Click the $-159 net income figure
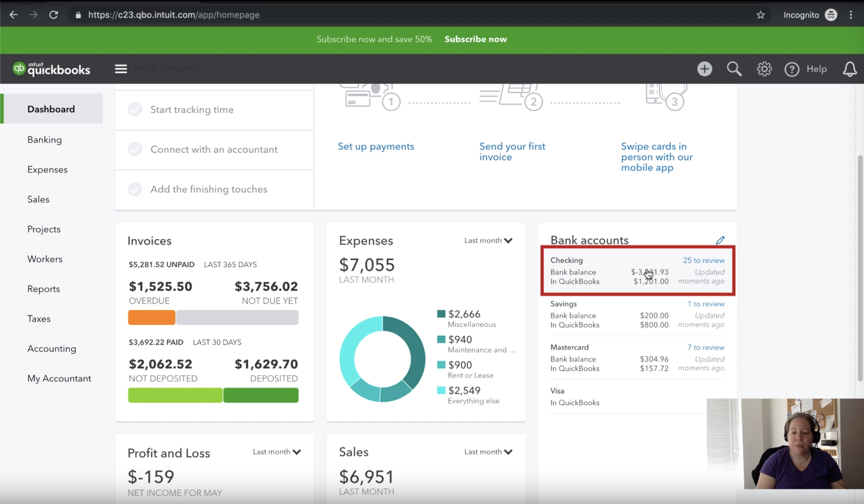 pyautogui.click(x=151, y=476)
